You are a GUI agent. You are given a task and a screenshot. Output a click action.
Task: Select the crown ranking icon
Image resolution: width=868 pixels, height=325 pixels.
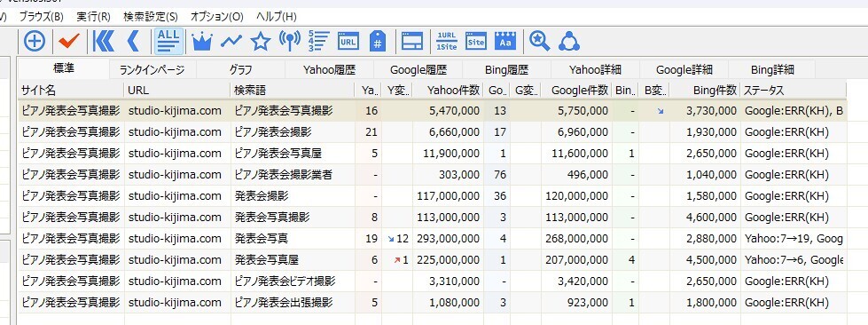point(202,41)
